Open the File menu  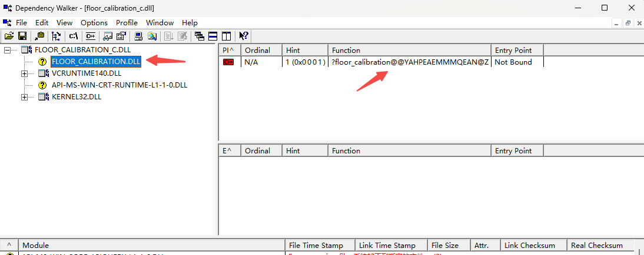click(x=21, y=22)
